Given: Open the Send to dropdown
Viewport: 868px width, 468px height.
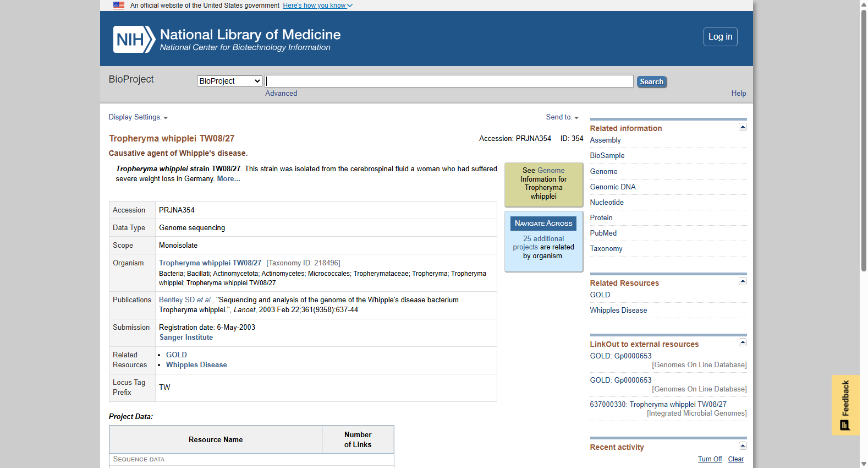Looking at the screenshot, I should 562,117.
